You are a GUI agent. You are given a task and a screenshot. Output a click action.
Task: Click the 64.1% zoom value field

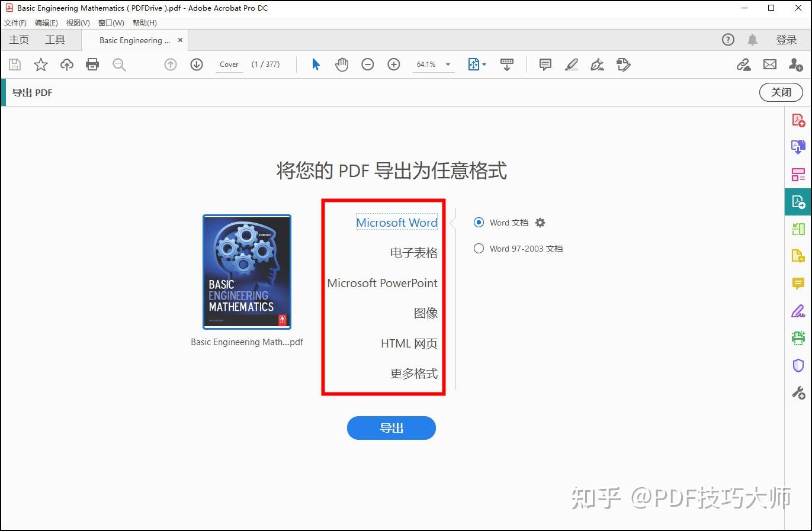click(426, 65)
